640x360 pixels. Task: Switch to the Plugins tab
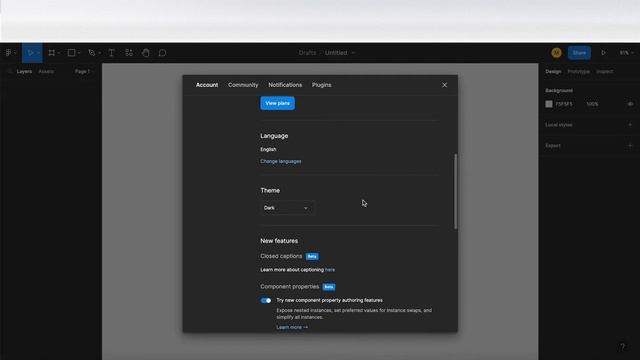click(322, 85)
